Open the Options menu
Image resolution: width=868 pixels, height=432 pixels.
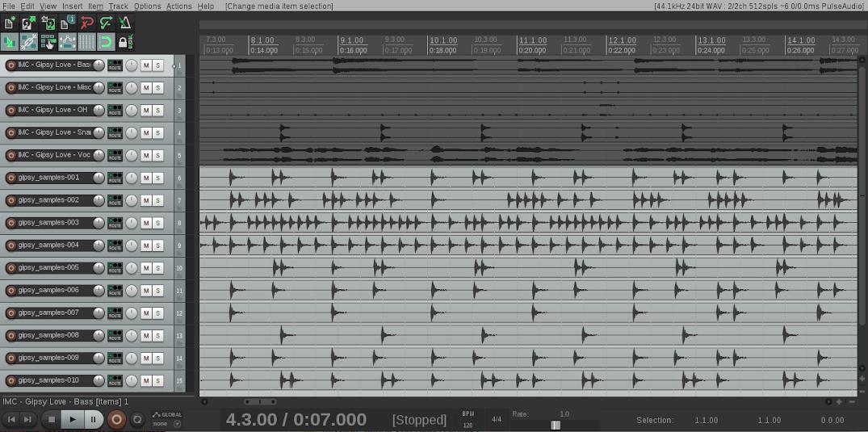147,6
